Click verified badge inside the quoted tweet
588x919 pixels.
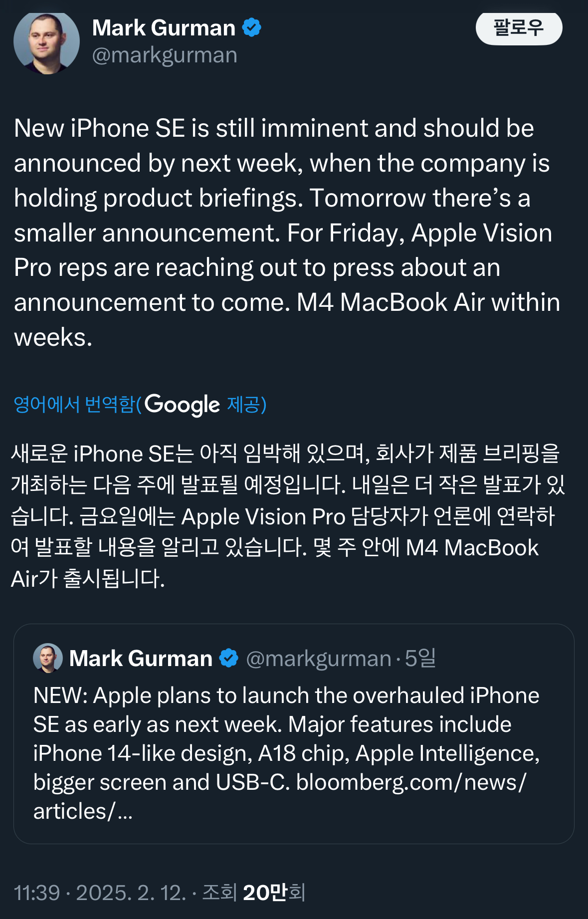pos(229,658)
